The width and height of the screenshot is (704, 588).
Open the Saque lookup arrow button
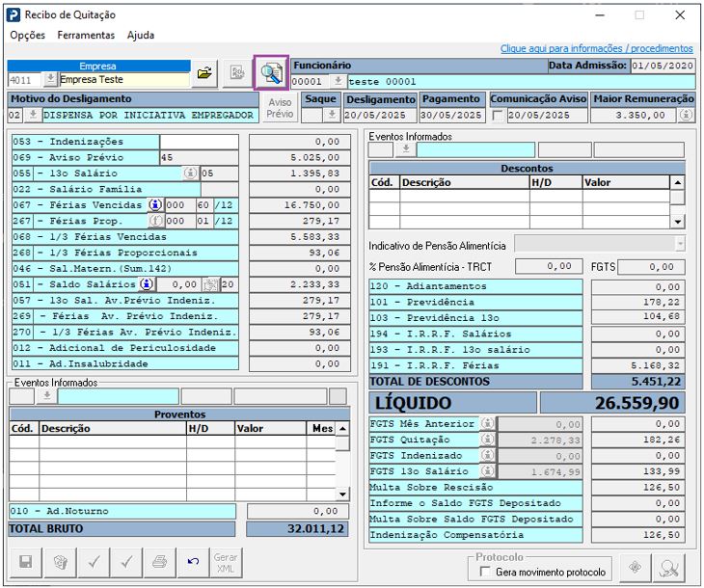click(332, 115)
